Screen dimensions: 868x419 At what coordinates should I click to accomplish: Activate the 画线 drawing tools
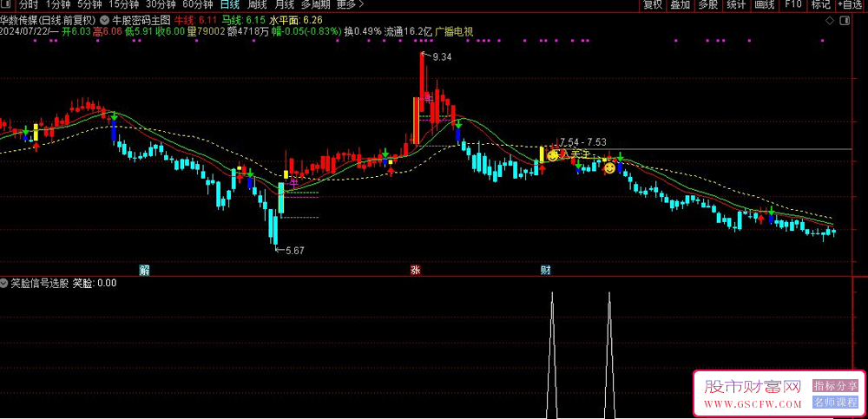765,5
